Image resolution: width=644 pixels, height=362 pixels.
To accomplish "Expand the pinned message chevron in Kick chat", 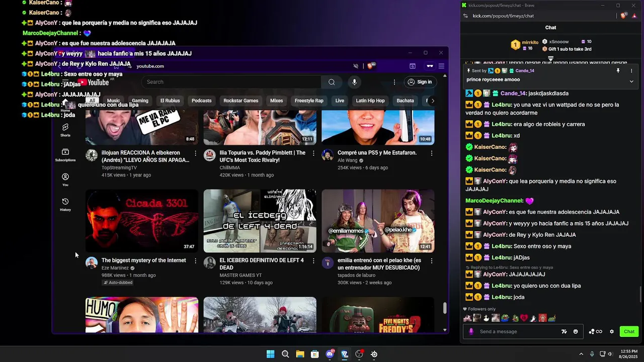I will pyautogui.click(x=631, y=81).
